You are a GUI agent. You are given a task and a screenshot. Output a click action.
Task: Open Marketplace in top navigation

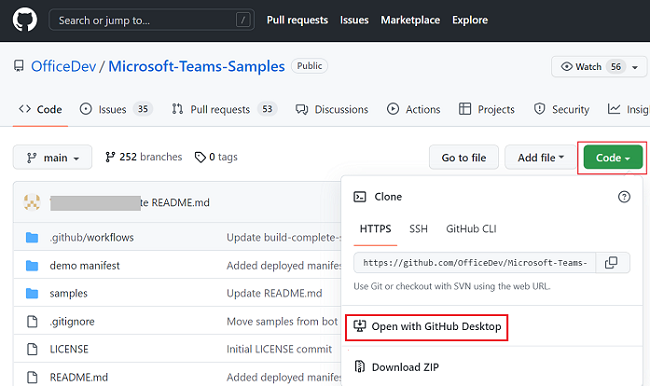click(410, 20)
